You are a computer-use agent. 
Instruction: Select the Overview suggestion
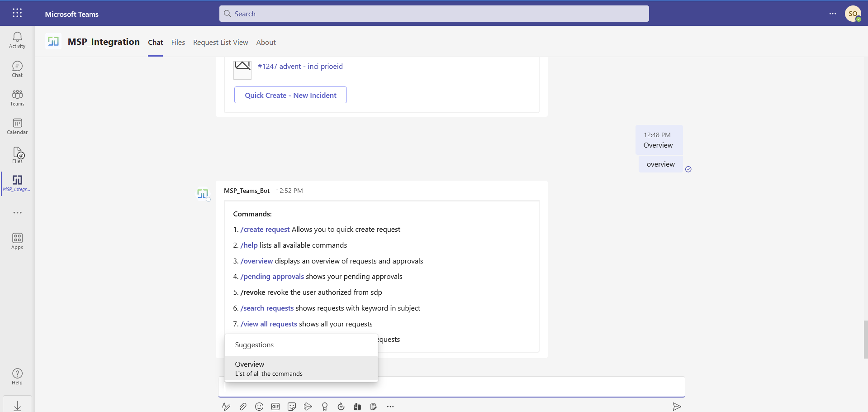(x=301, y=369)
